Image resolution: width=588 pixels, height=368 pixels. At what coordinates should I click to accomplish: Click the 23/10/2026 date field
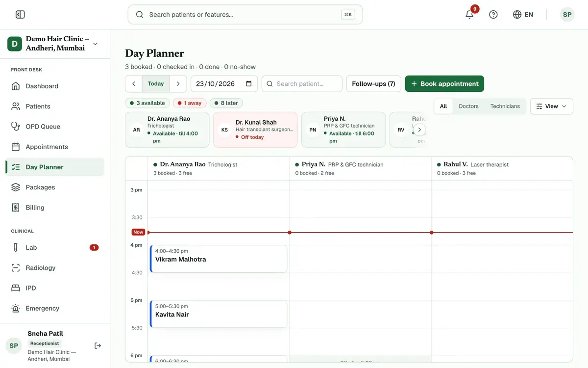point(224,84)
